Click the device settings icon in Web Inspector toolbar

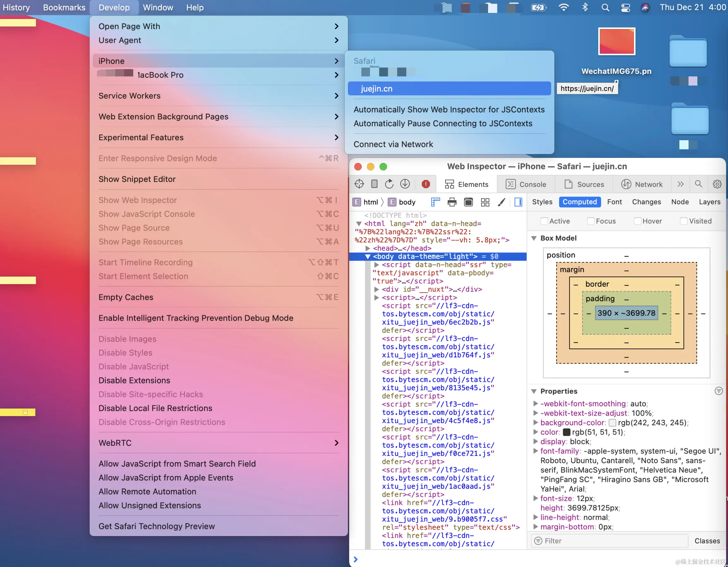[374, 184]
